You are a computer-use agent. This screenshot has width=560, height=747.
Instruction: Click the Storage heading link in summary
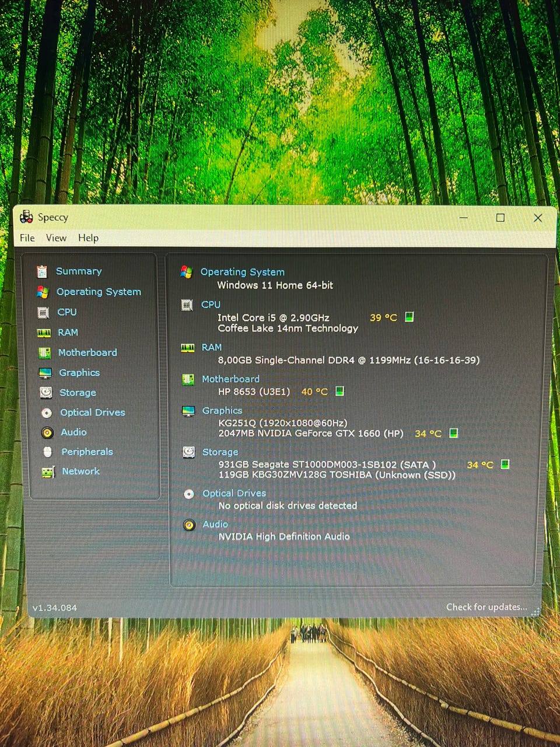coord(220,452)
